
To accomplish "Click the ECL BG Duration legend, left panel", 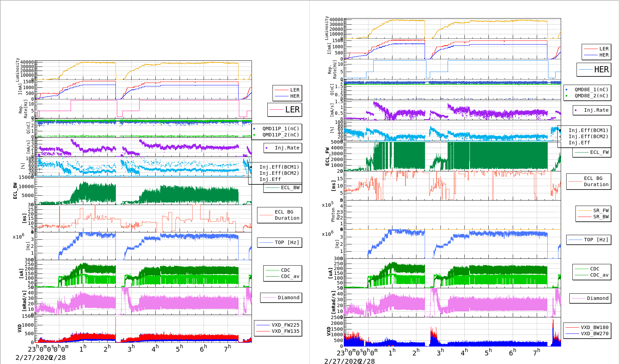I will pos(287,215).
